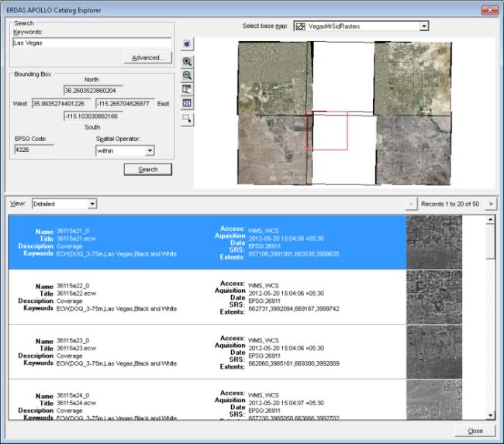This screenshot has width=504, height=444.
Task: Select the 36115a23_0 result thumbnail
Action: [x=434, y=352]
